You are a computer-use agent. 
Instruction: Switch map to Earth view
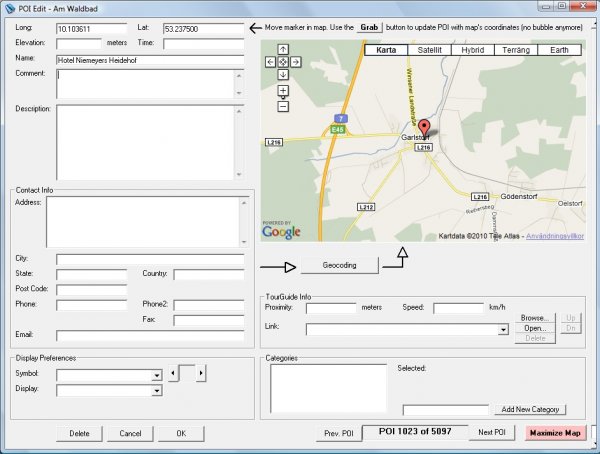click(x=559, y=50)
